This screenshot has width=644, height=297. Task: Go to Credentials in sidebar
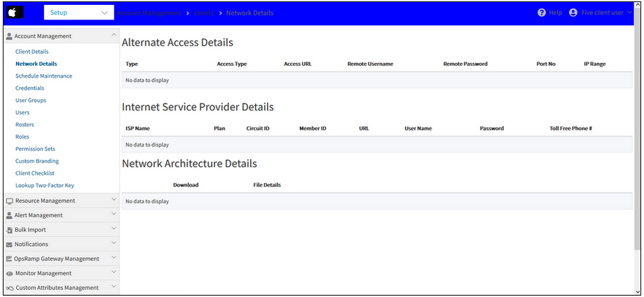(x=29, y=88)
